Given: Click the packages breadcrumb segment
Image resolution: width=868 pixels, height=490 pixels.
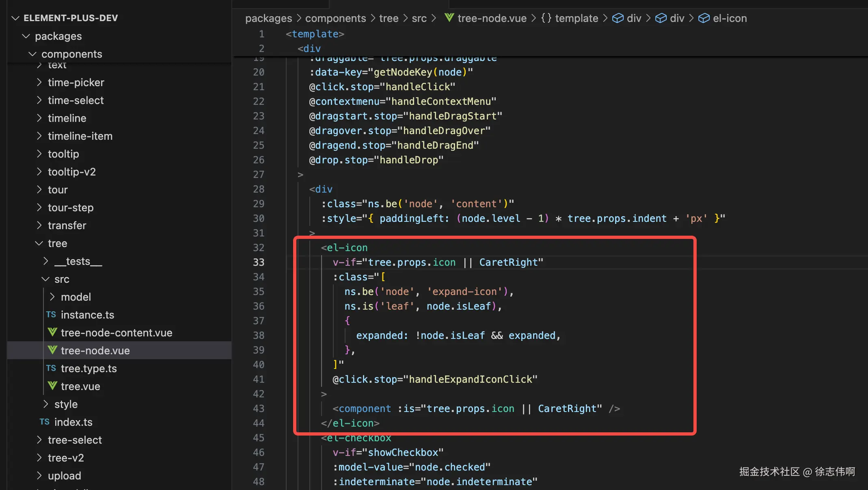Looking at the screenshot, I should (268, 18).
